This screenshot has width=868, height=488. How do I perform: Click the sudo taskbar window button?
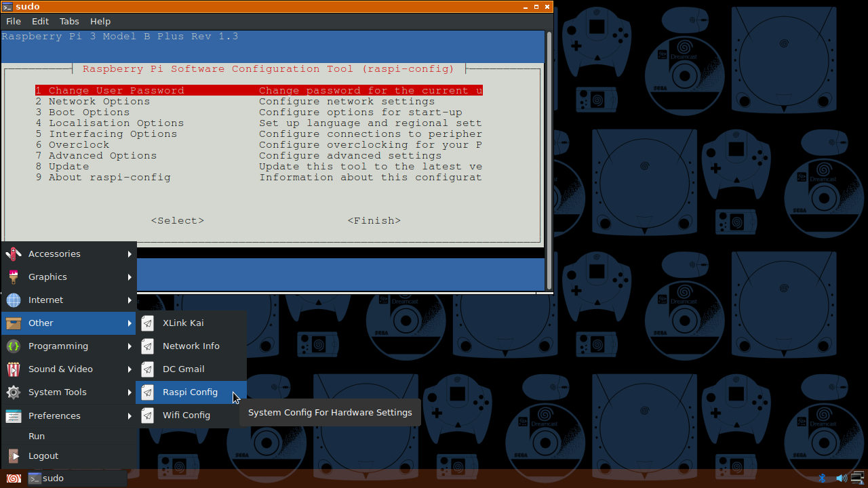(x=77, y=479)
